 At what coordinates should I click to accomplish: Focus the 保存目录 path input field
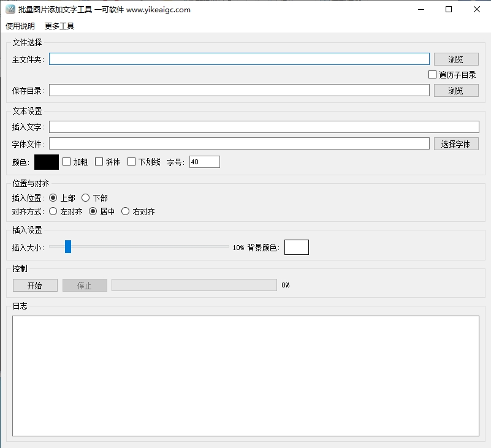click(239, 90)
